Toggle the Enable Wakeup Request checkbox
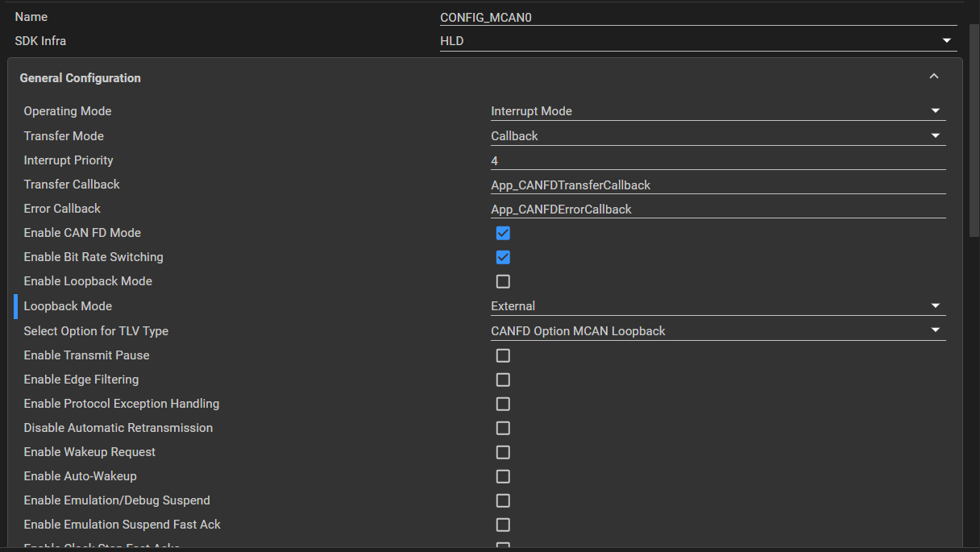The image size is (980, 552). pos(503,452)
